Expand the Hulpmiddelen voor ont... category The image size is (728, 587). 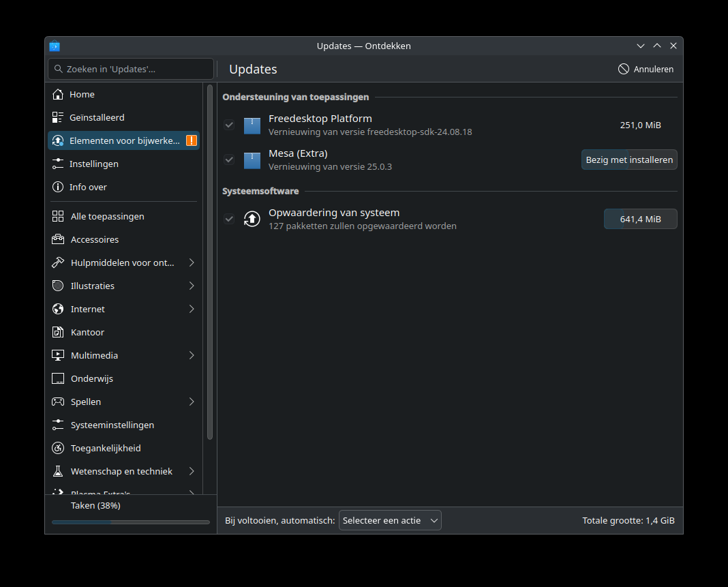[192, 263]
